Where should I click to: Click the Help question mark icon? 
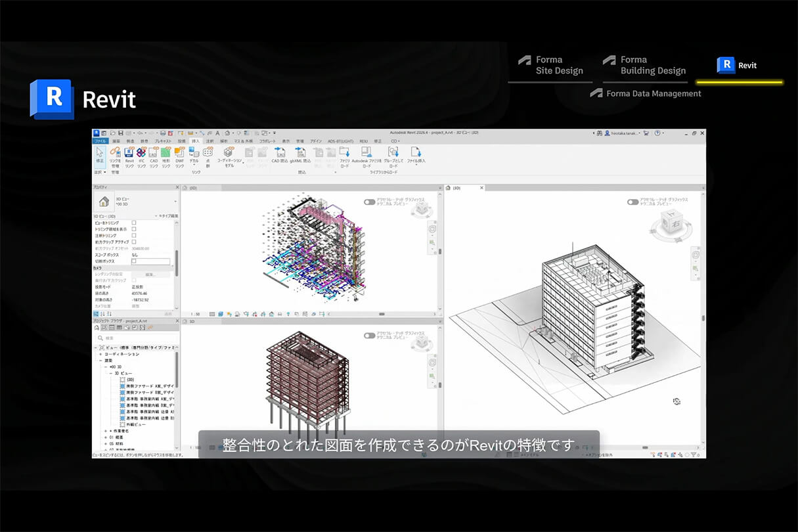click(x=657, y=133)
